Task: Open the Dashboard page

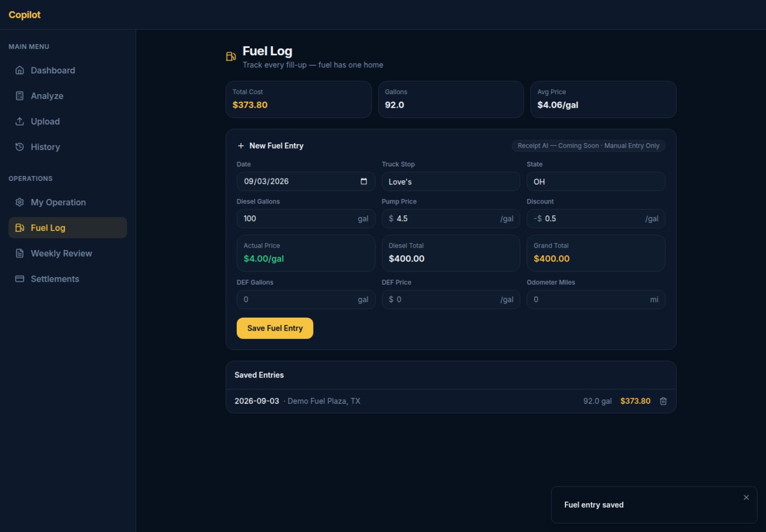Action: tap(68, 70)
